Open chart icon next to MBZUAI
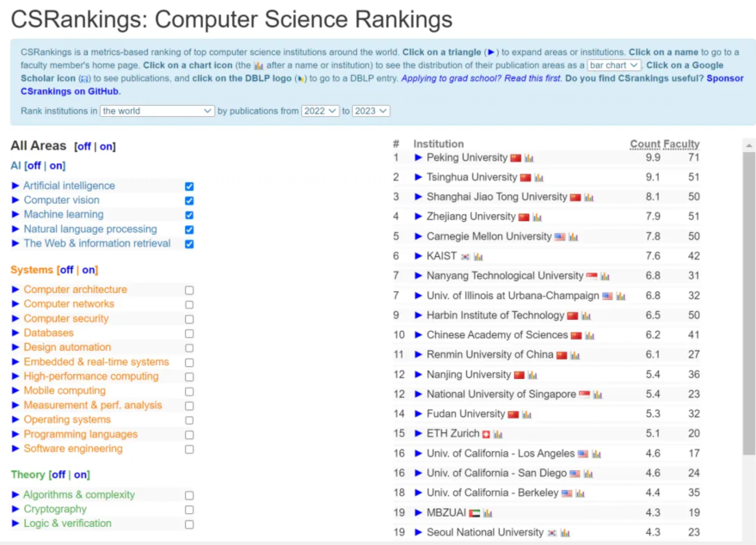756x545 pixels. pyautogui.click(x=488, y=513)
